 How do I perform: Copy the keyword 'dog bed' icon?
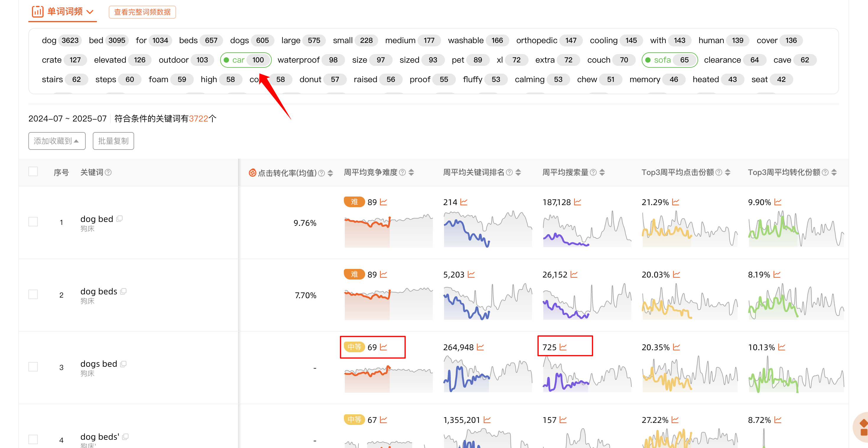119,219
